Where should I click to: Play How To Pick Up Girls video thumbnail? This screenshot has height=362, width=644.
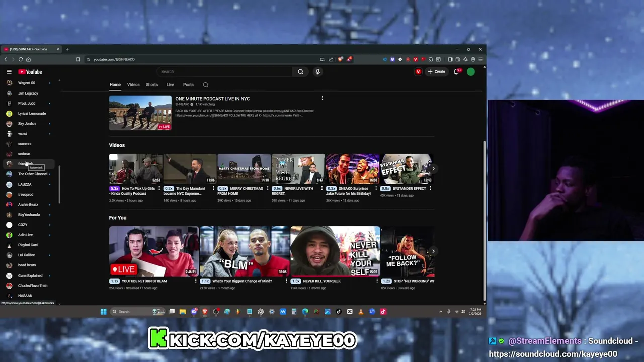135,168
